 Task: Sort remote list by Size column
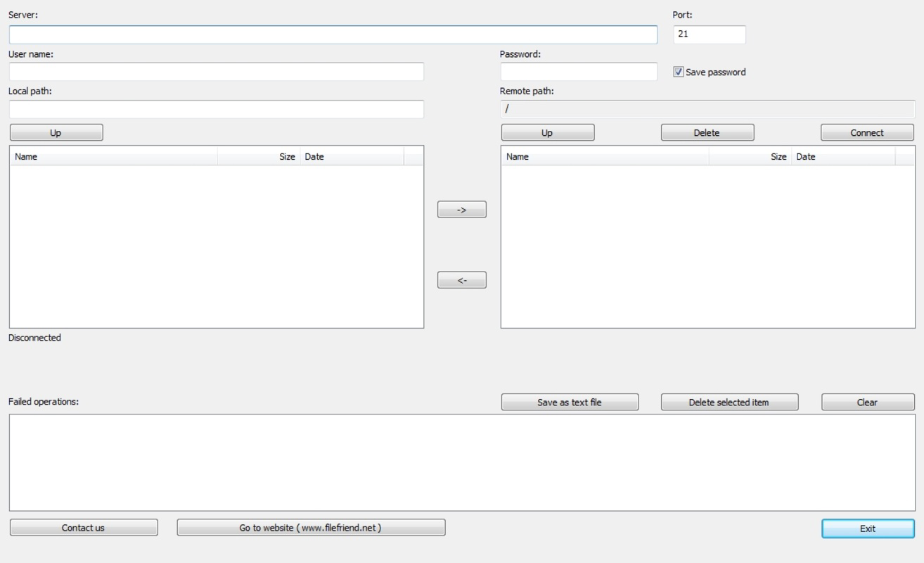pyautogui.click(x=750, y=157)
